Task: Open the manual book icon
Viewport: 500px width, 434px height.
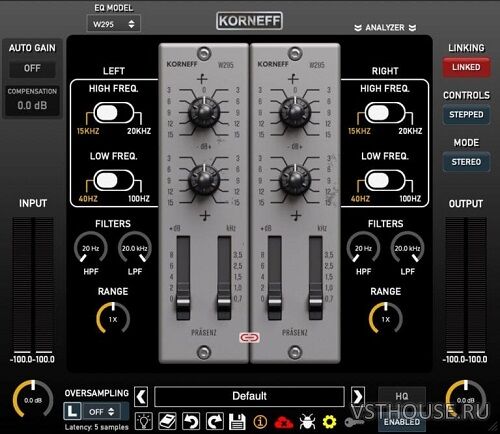Action: (x=168, y=421)
